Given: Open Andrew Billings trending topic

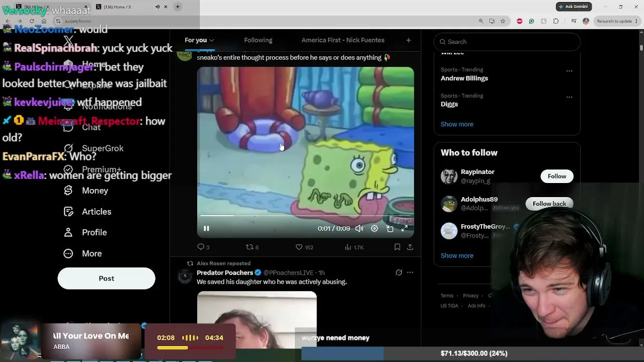Looking at the screenshot, I should 464,78.
